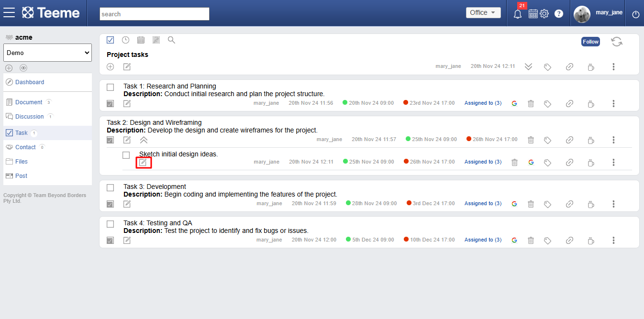Edit Task 3 with pencil icon
This screenshot has width=644, height=319.
click(x=127, y=204)
